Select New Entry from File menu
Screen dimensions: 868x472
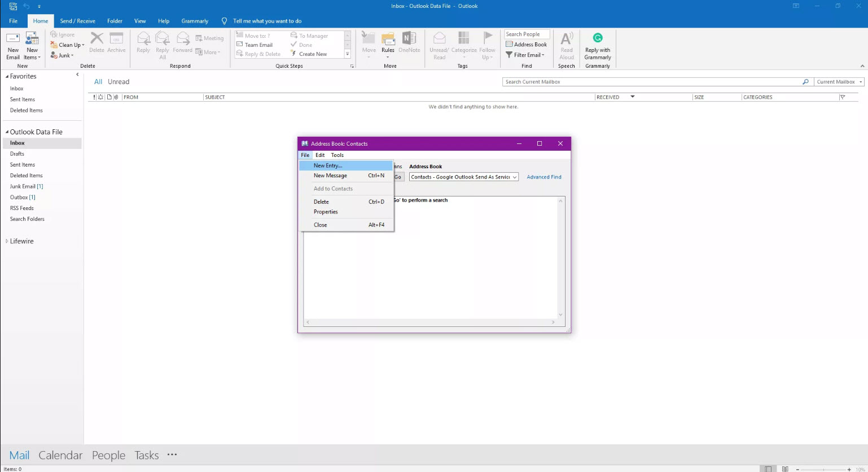click(x=328, y=166)
